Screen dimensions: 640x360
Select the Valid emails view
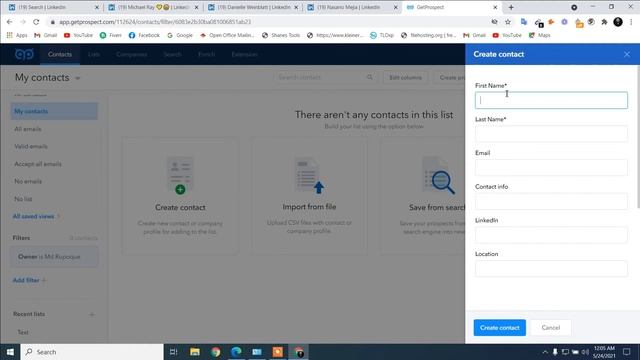[31, 146]
